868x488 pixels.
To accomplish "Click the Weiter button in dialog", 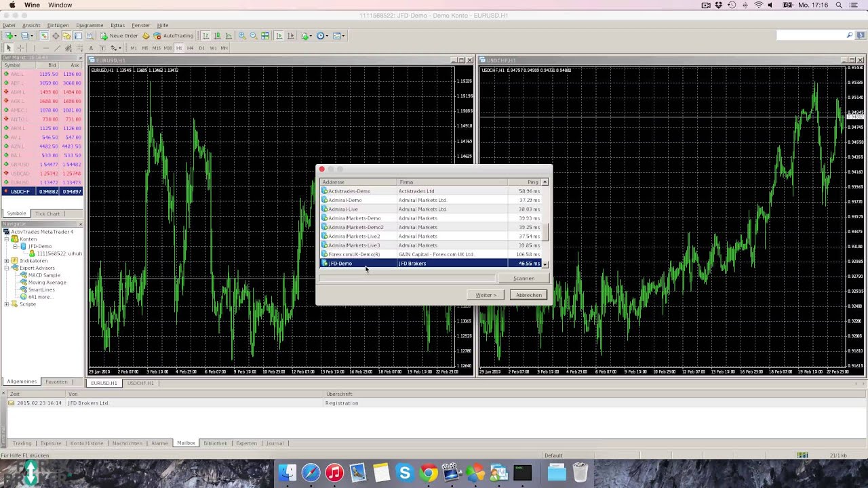I will (486, 295).
